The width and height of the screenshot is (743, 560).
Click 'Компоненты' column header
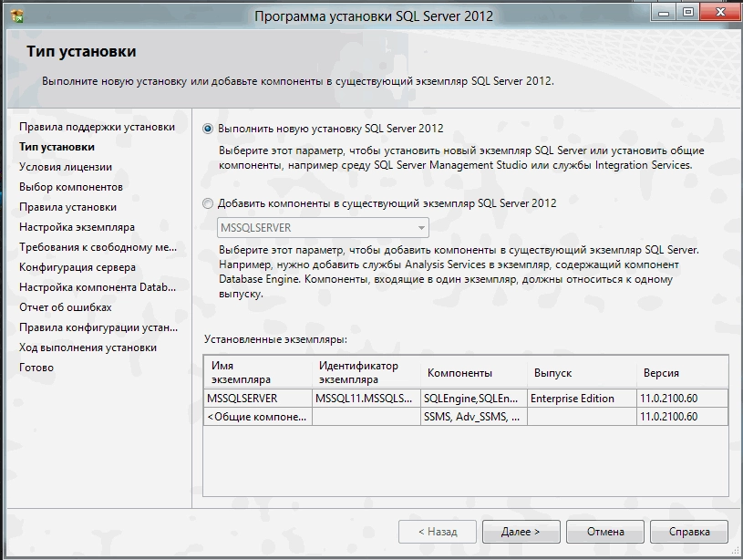[474, 372]
